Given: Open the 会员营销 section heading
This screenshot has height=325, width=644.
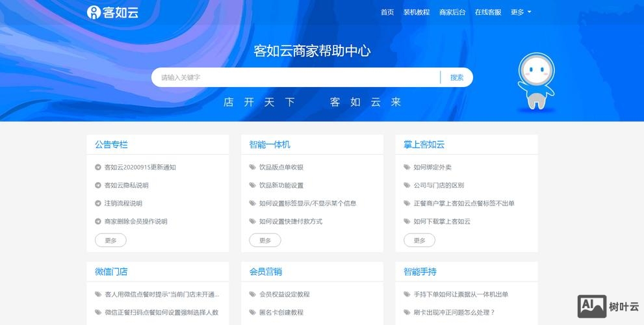Looking at the screenshot, I should [x=266, y=272].
